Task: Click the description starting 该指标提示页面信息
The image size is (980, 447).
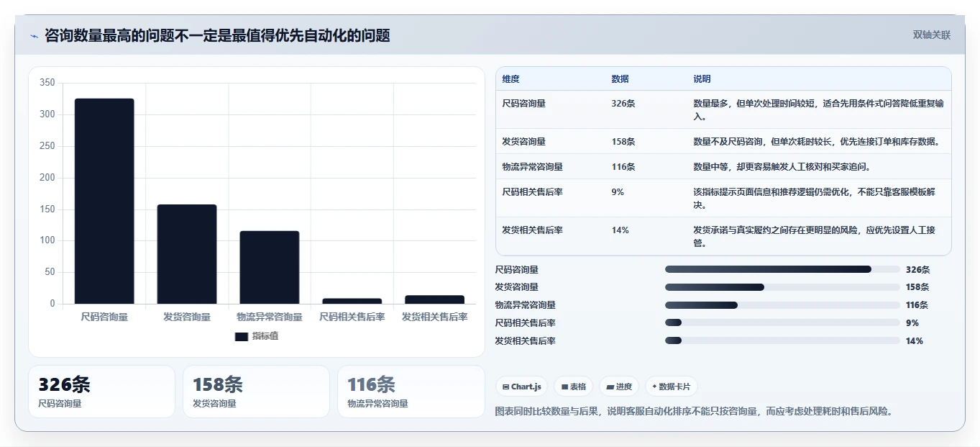Action: coord(814,199)
